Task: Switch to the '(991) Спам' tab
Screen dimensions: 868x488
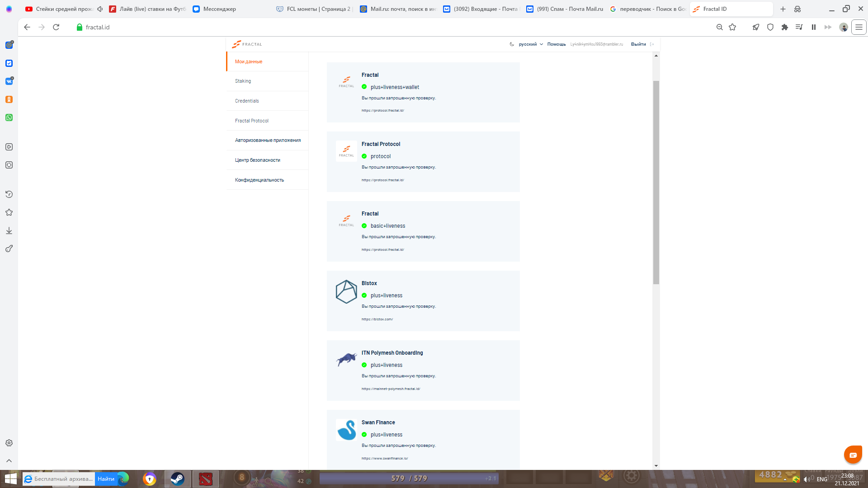Action: 565,9
